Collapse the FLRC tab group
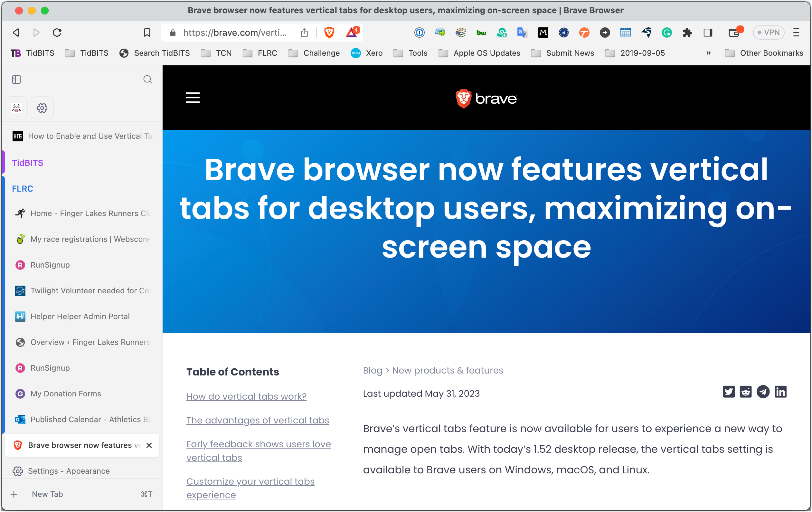The height and width of the screenshot is (512, 812). (x=23, y=189)
